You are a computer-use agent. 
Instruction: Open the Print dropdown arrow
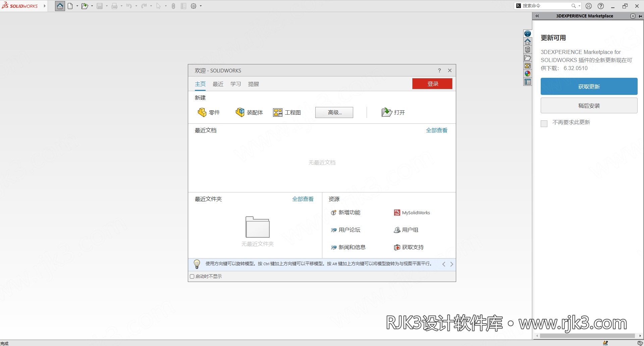(121, 6)
